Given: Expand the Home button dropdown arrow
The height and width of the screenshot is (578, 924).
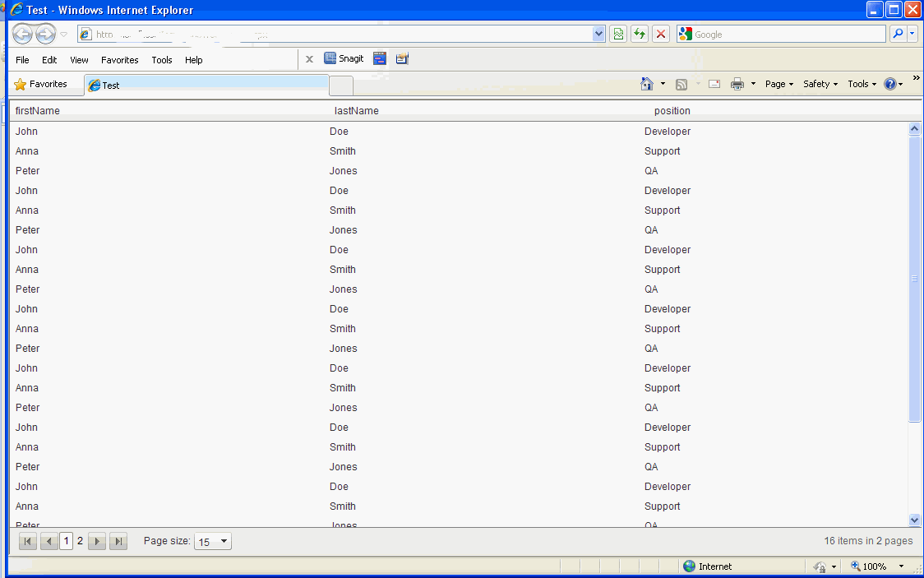Looking at the screenshot, I should tap(663, 84).
